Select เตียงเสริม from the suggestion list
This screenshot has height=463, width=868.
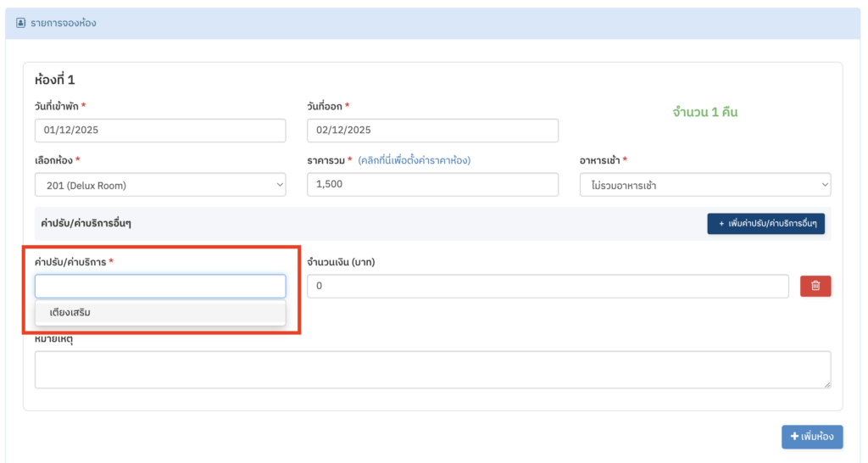click(70, 313)
